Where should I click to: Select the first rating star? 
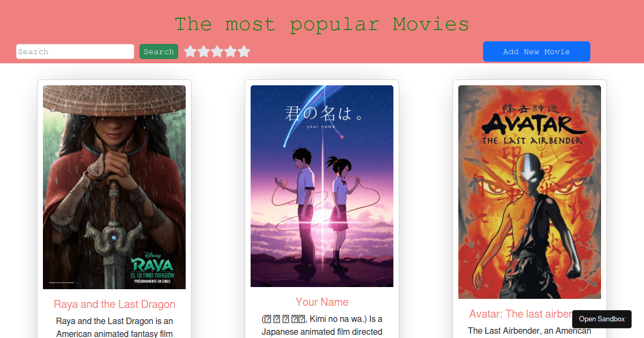[x=191, y=52]
